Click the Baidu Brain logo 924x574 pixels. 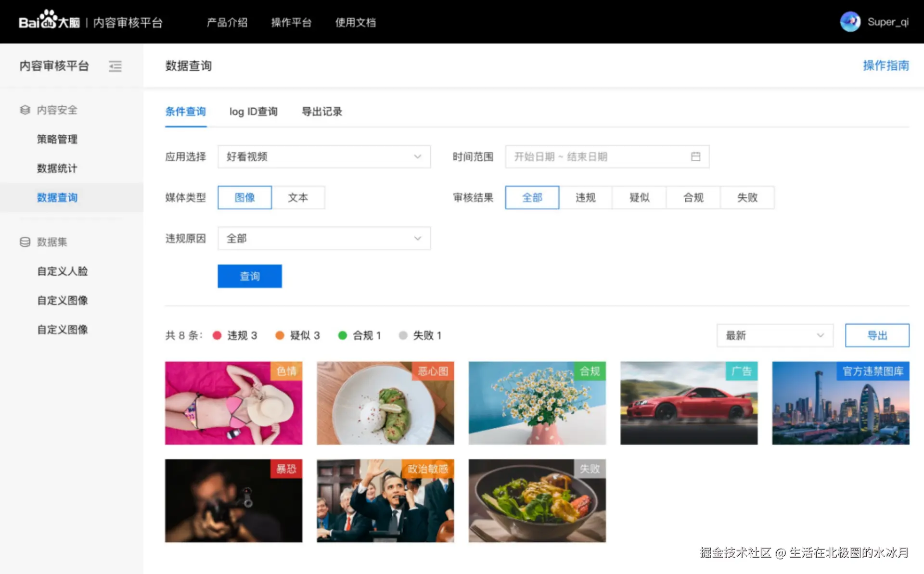point(49,21)
